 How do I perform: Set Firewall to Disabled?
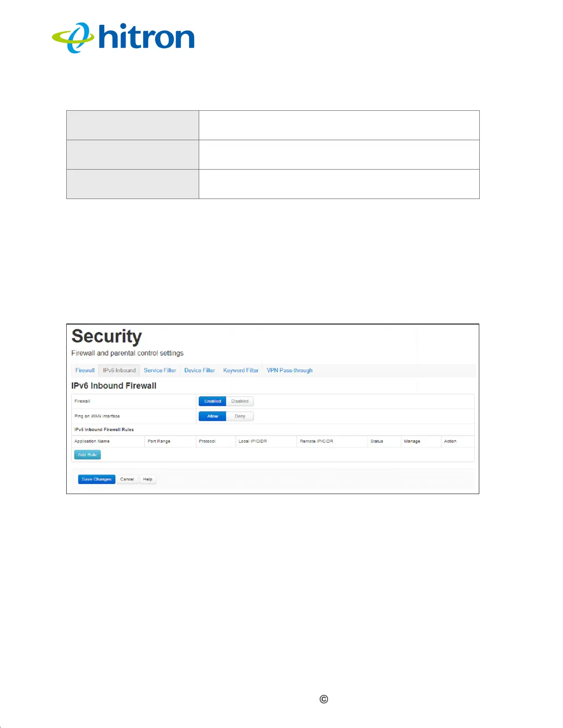(x=240, y=401)
